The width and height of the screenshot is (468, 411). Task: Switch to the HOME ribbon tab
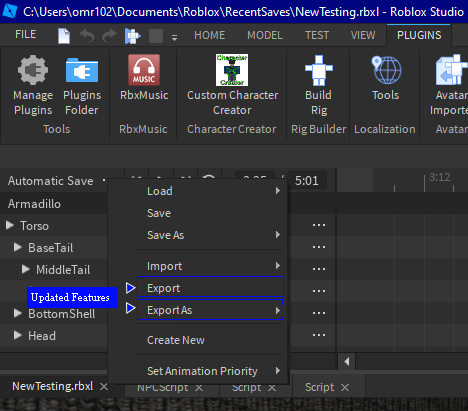pyautogui.click(x=210, y=35)
